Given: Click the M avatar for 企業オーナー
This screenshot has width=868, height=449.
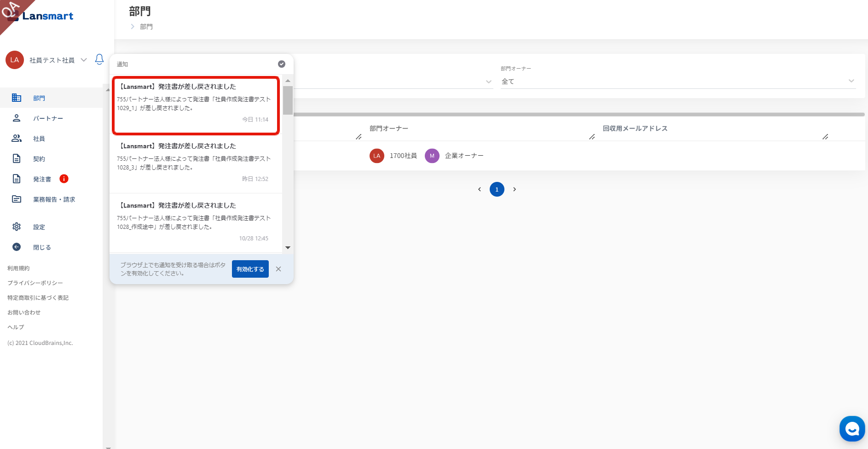Looking at the screenshot, I should pyautogui.click(x=432, y=156).
